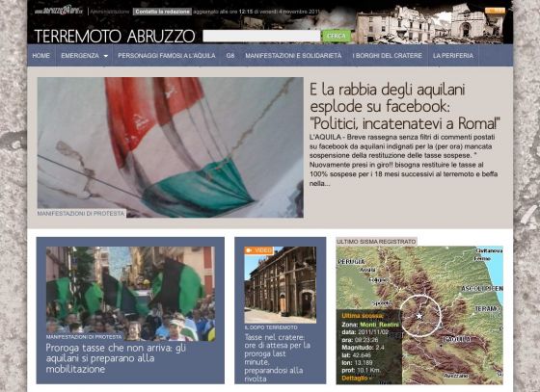Click ULTIMO SISMA REGISTRATO heading
The image size is (540, 392).
coord(376,242)
